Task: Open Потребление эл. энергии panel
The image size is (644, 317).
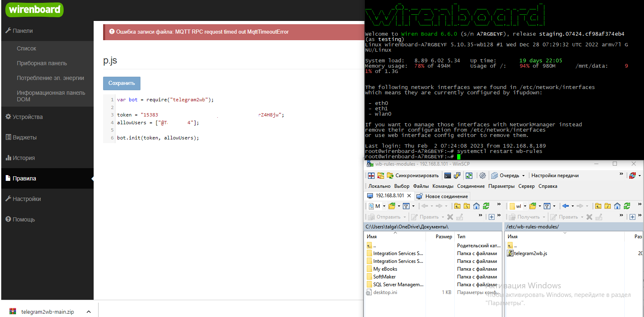Action: click(50, 78)
